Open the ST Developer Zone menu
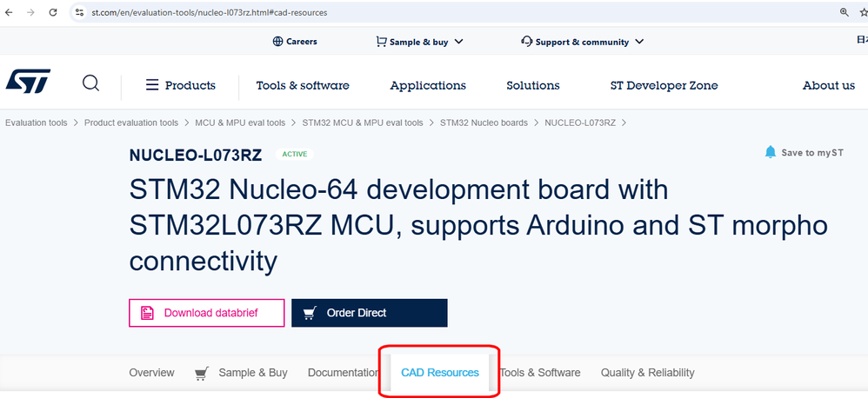 click(x=664, y=86)
